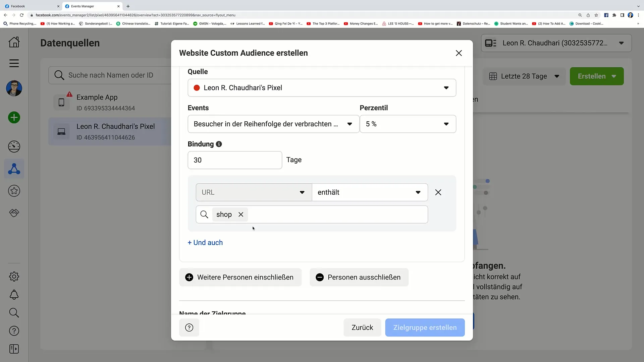Open the settings gear in sidebar
The height and width of the screenshot is (362, 644).
14,277
